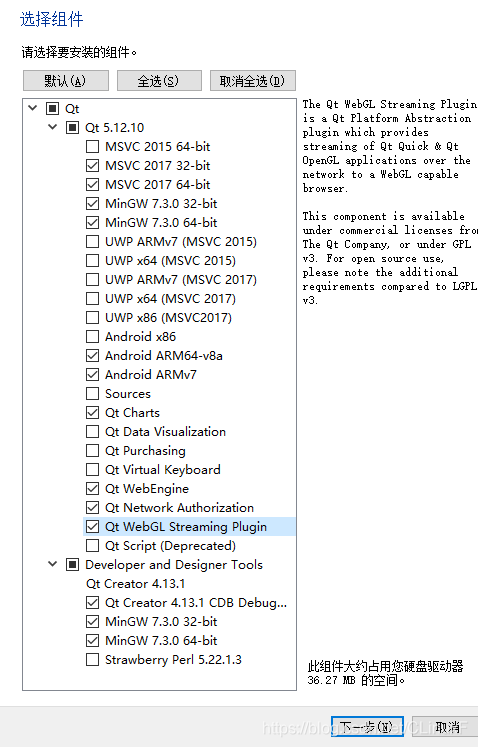Select the Sources row label
The image size is (478, 747).
pos(128,394)
